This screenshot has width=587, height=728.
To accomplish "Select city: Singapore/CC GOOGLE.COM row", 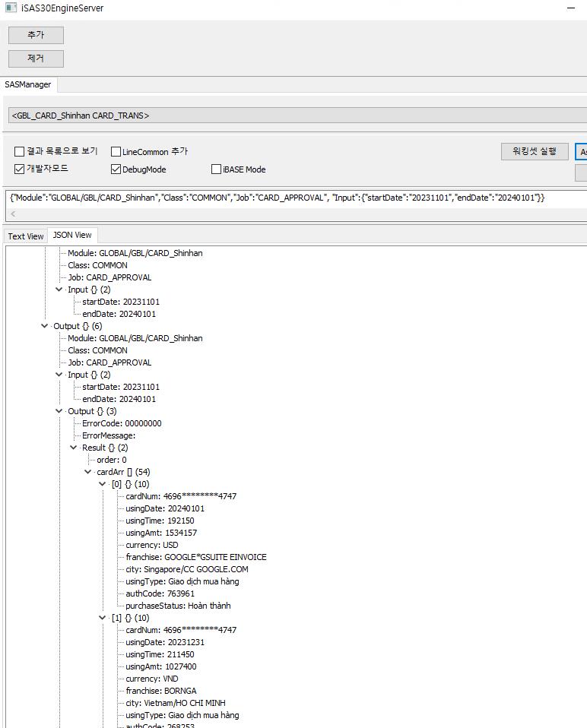I will 187,569.
